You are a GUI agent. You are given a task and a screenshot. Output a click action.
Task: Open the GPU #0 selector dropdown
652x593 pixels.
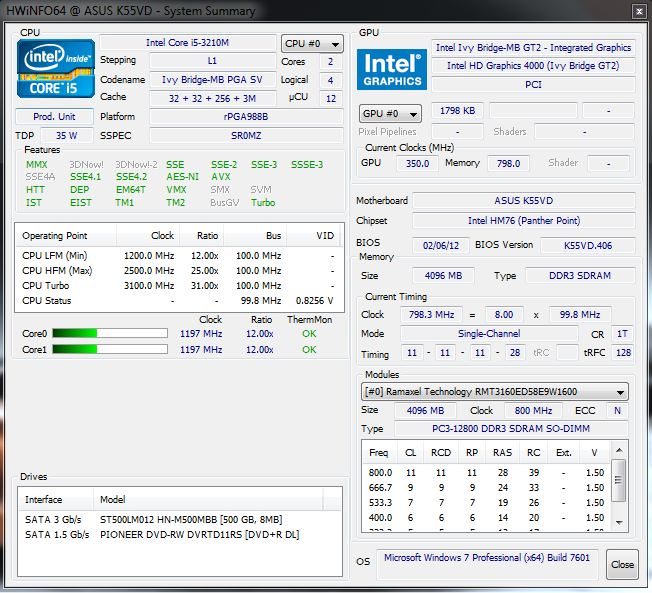(x=390, y=114)
